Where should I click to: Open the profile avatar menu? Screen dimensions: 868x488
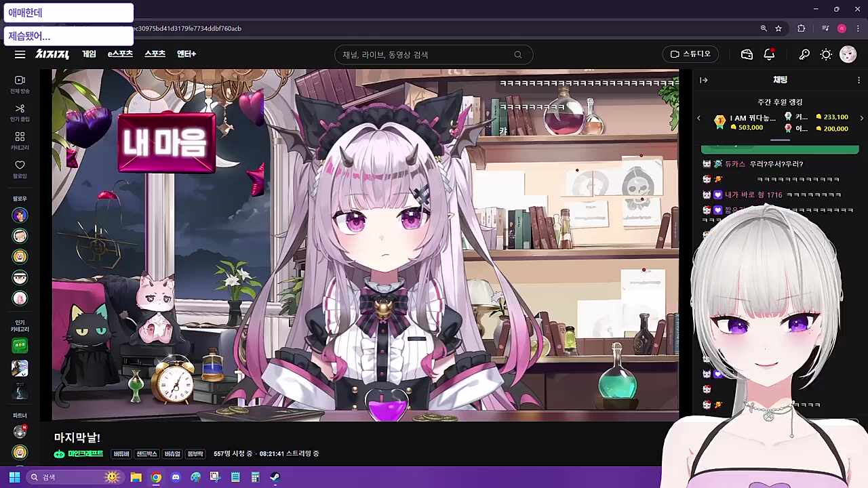click(848, 54)
